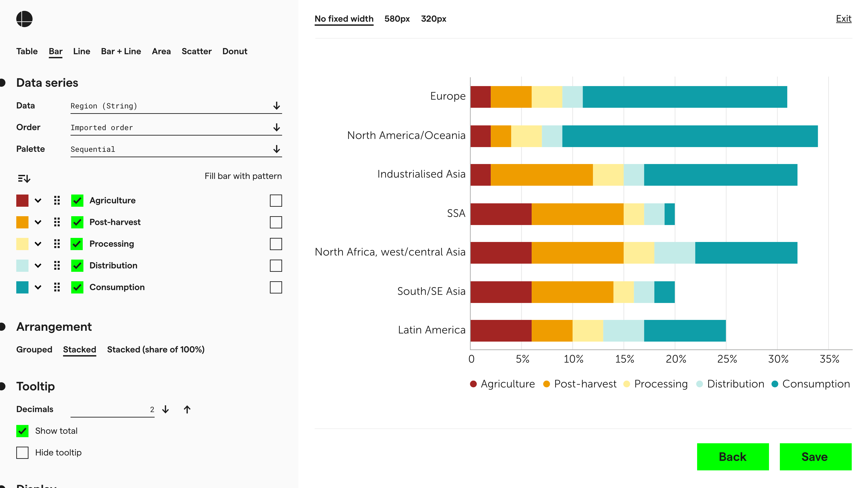Expand Post-harvest color chevron
This screenshot has width=868, height=488.
[x=38, y=222]
